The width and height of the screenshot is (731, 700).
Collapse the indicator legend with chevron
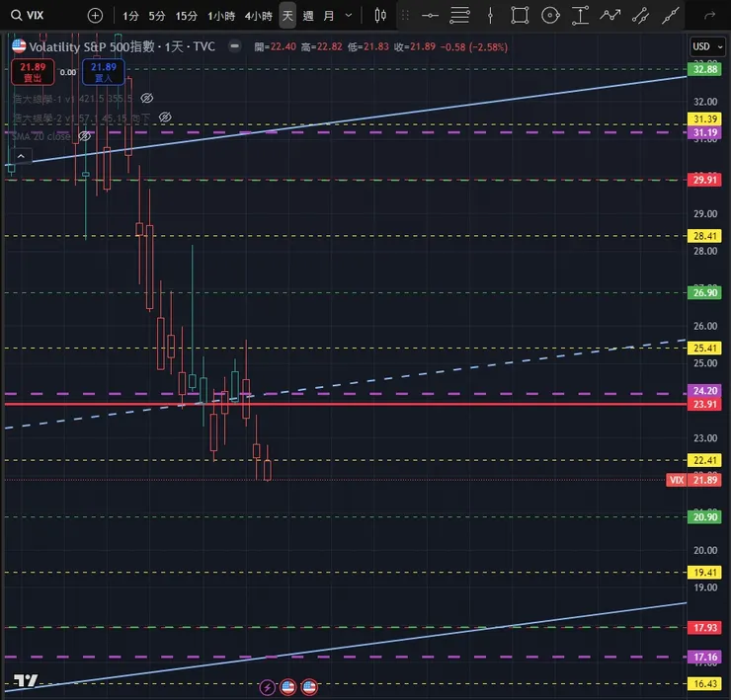click(21, 156)
